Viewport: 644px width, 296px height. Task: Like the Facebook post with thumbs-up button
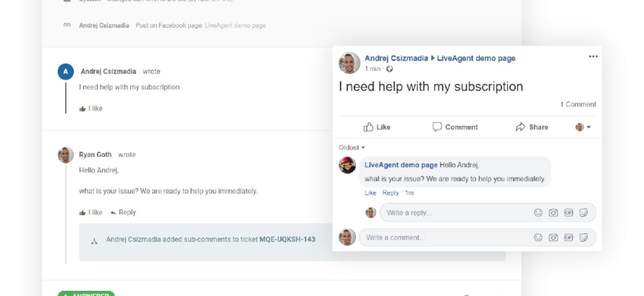pyautogui.click(x=377, y=127)
